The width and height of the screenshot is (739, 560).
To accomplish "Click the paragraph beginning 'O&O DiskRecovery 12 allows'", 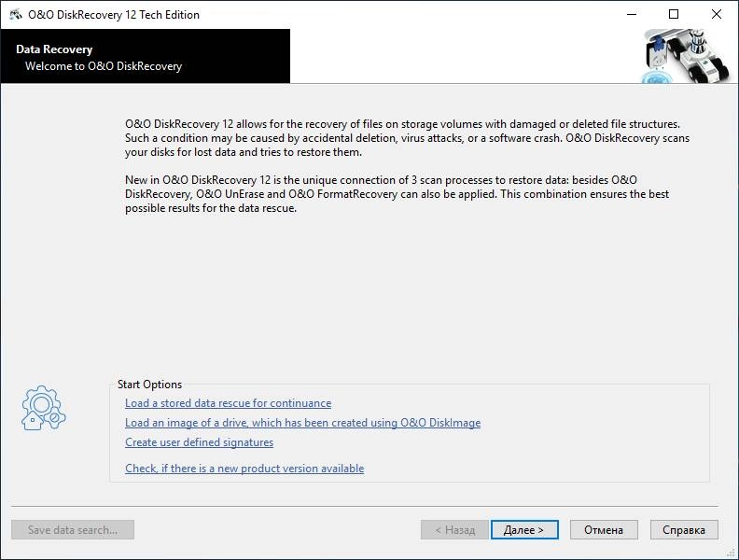I will [x=407, y=138].
